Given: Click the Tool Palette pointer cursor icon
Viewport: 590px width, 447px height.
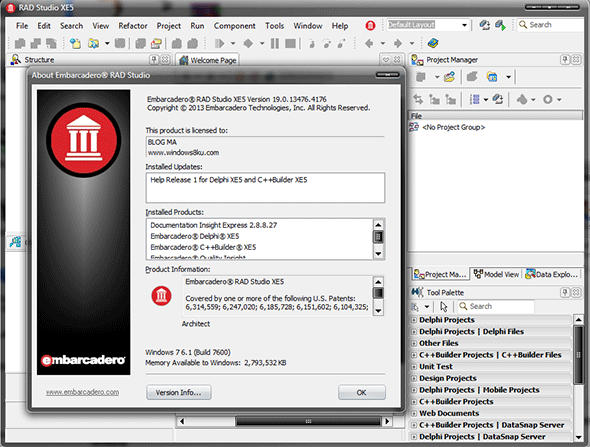Looking at the screenshot, I should pos(444,307).
